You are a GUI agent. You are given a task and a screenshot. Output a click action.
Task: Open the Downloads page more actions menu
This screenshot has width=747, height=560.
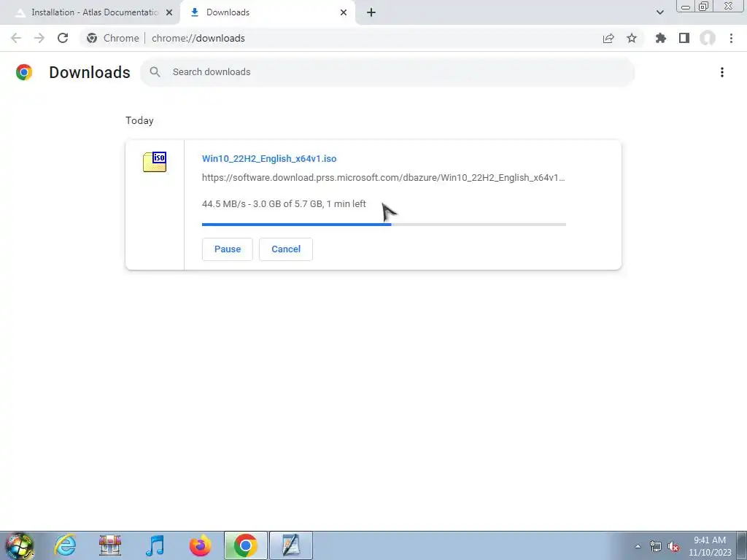722,72
